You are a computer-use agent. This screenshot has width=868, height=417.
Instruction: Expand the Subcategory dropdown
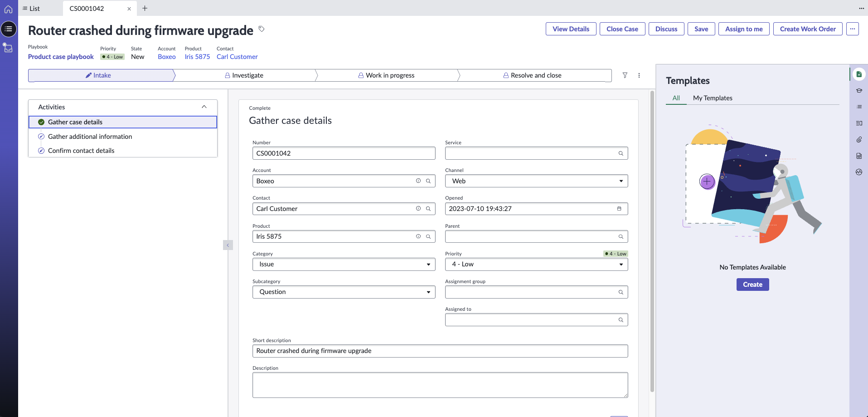pos(428,292)
